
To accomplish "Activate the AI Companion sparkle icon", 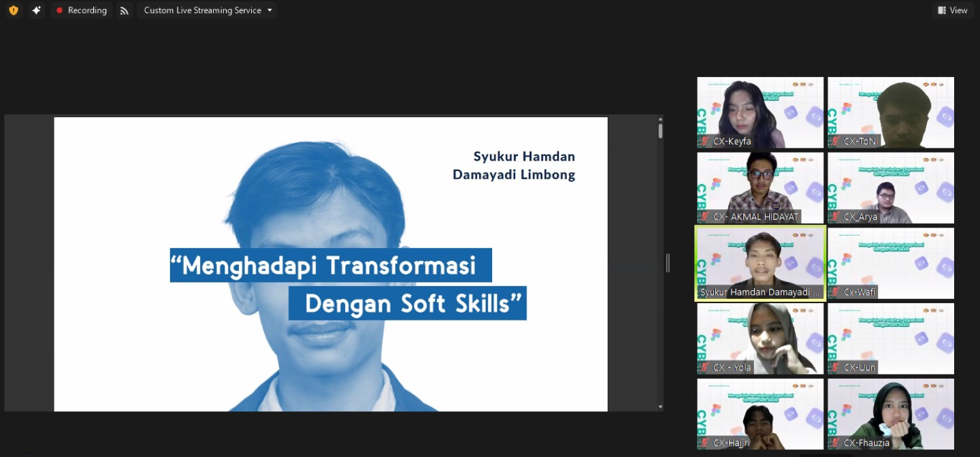I will pyautogui.click(x=37, y=10).
